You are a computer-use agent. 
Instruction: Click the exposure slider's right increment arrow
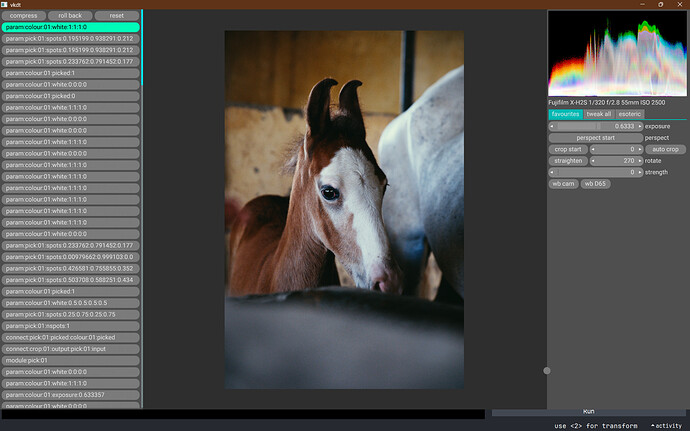coord(640,126)
